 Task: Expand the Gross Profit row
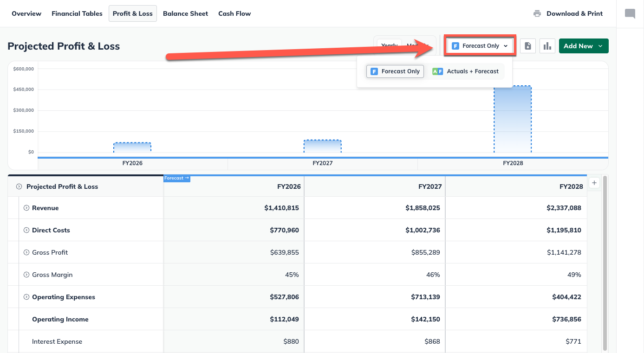(26, 252)
